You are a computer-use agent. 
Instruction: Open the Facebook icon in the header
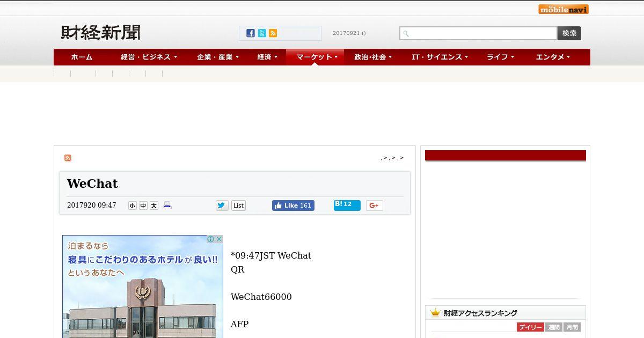(251, 33)
